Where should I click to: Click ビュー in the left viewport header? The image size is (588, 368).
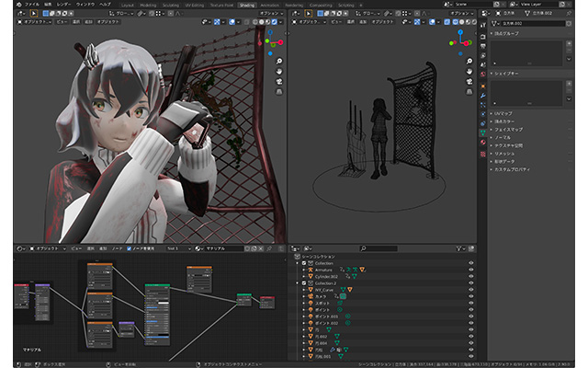click(x=62, y=22)
